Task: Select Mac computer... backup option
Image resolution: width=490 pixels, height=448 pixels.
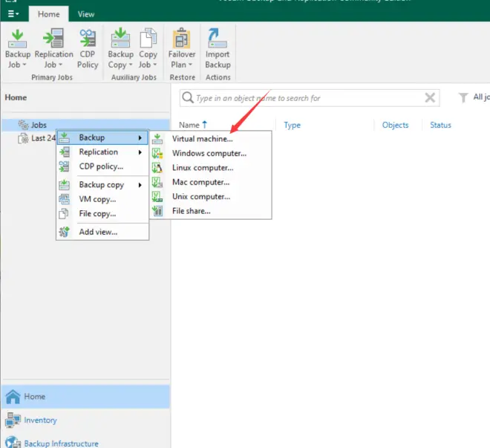Action: pos(211,182)
